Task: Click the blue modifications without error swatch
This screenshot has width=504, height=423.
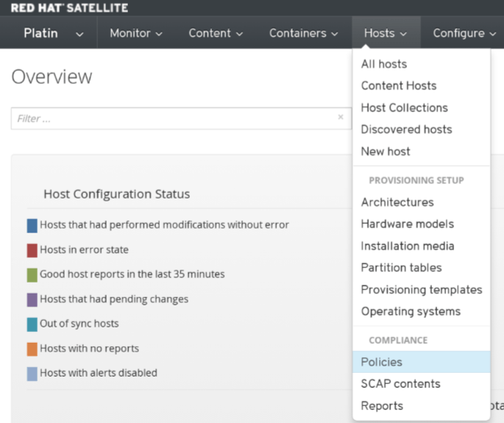Action: 32,225
